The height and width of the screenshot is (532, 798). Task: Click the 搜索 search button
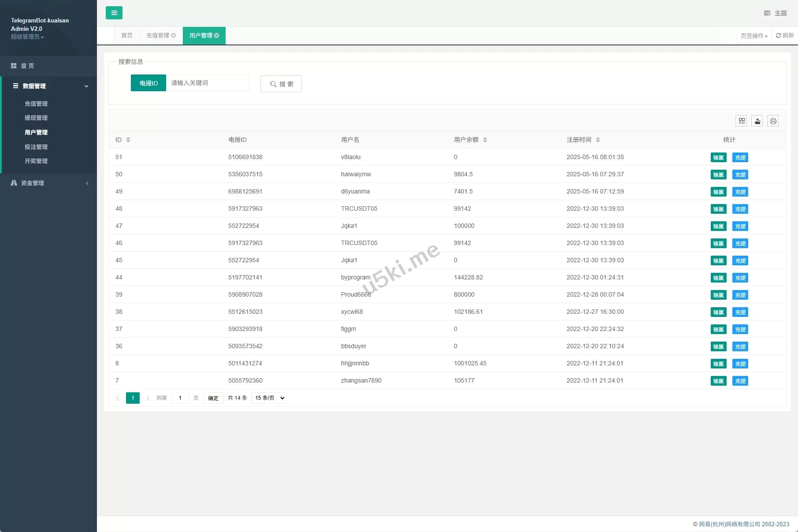[281, 84]
